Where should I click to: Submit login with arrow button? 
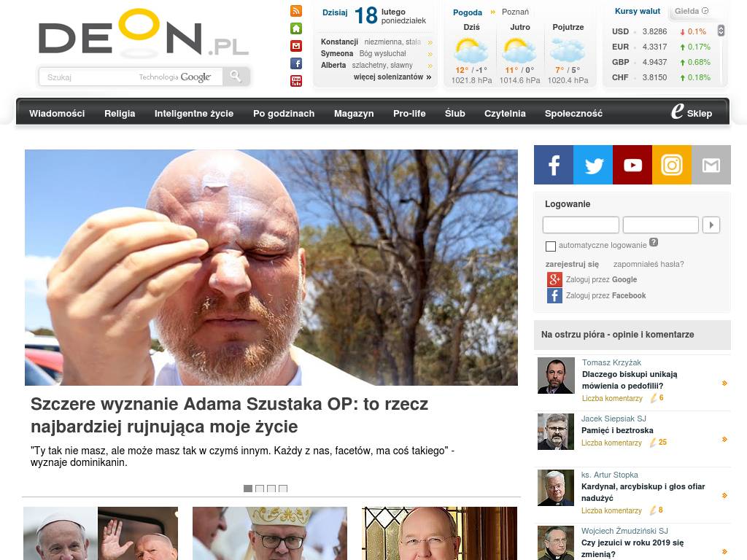pyautogui.click(x=711, y=225)
